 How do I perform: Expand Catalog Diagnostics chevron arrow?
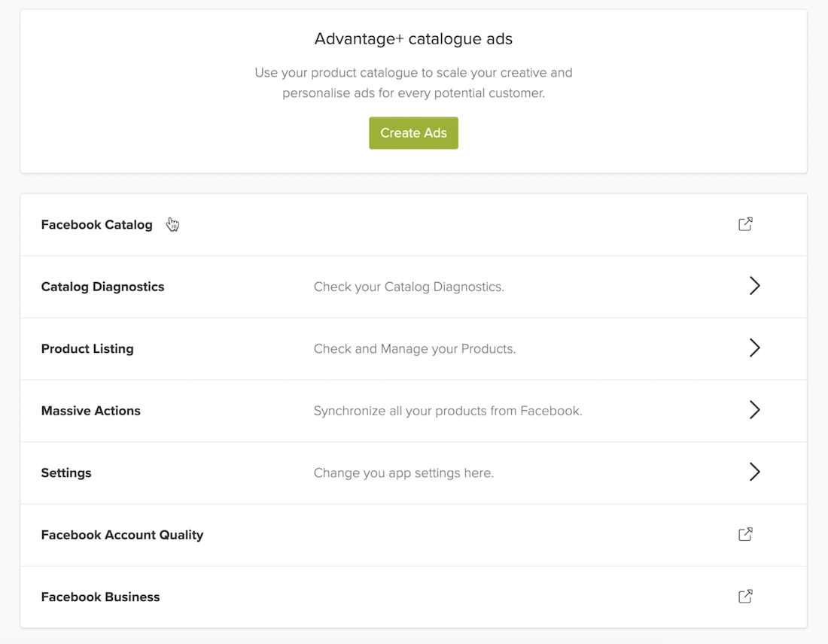[754, 286]
